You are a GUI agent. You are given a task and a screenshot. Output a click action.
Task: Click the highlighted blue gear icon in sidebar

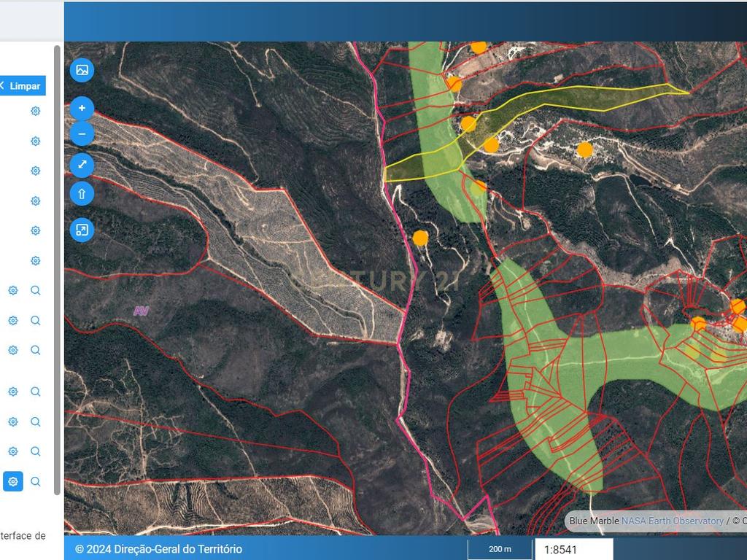pos(13,481)
